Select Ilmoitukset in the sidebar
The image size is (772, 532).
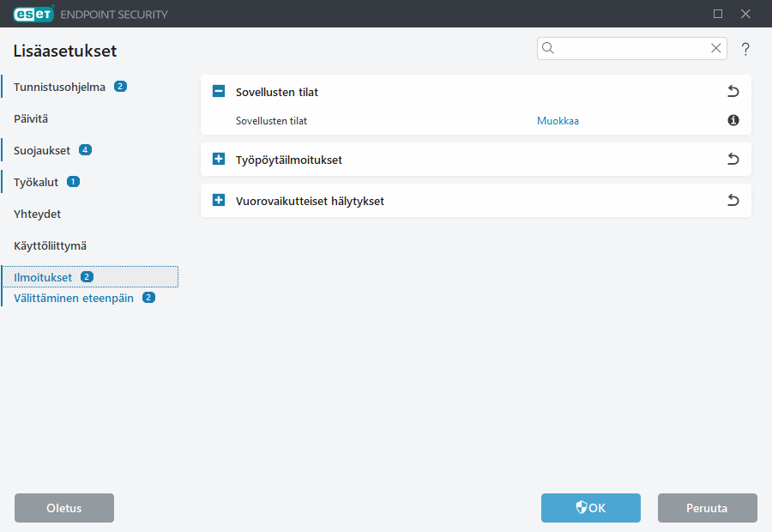pyautogui.click(x=90, y=277)
